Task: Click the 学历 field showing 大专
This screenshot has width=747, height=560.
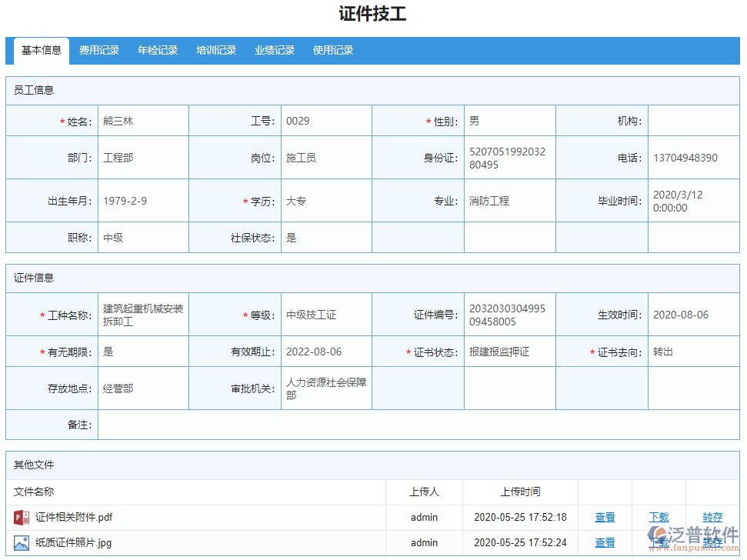Action: [326, 201]
